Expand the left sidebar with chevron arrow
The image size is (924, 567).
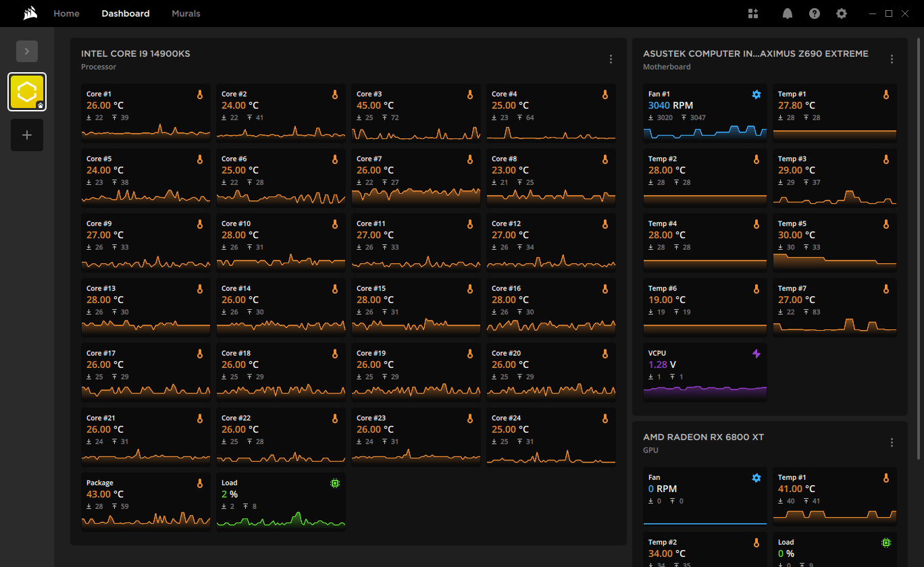click(27, 51)
